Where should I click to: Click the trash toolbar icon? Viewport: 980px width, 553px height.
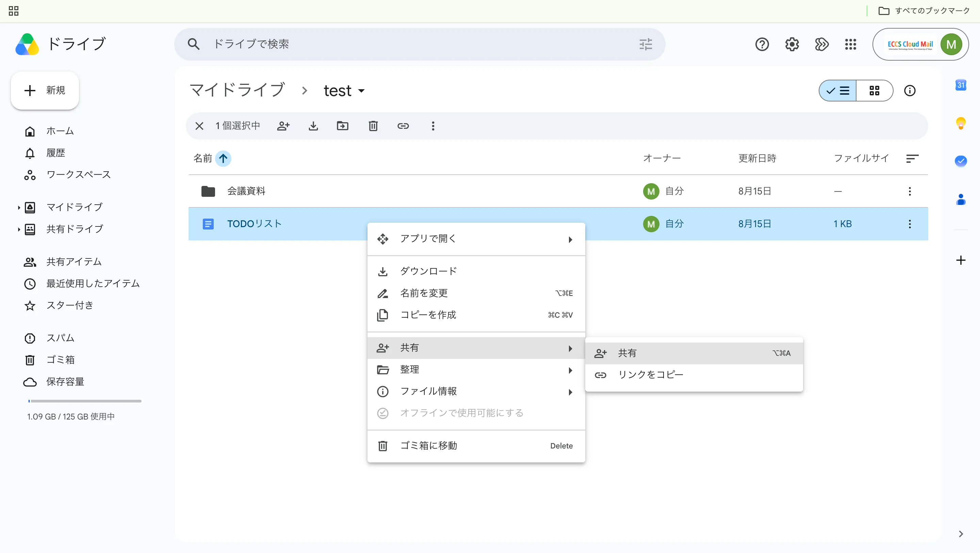373,126
